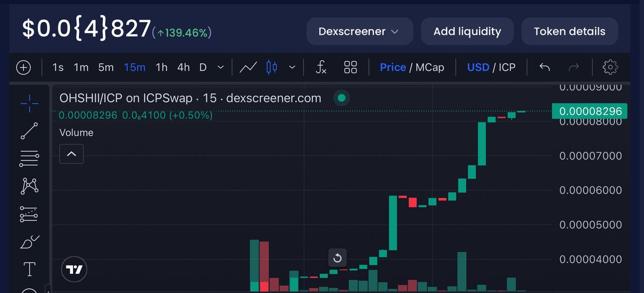644x293 pixels.
Task: Toggle chart to Price view
Action: 393,68
